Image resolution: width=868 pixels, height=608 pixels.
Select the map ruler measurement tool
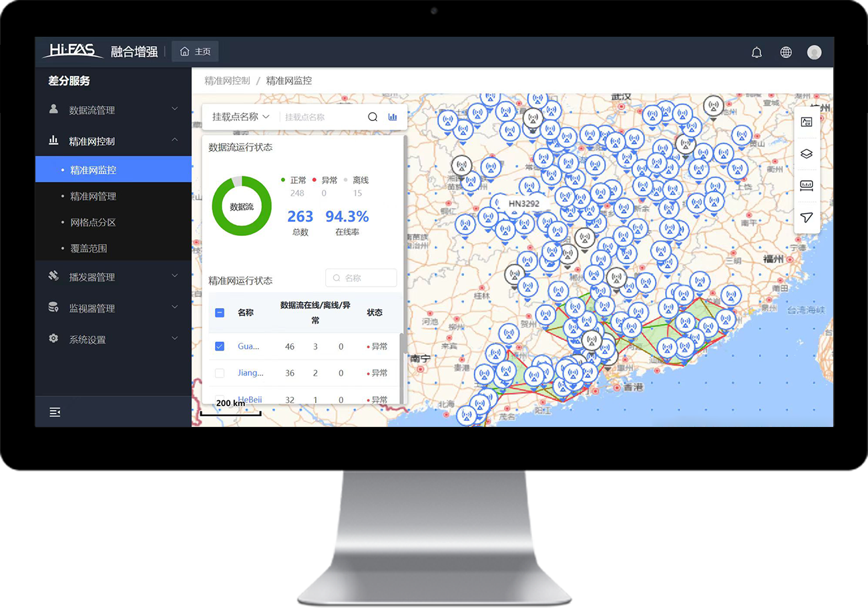(x=807, y=186)
